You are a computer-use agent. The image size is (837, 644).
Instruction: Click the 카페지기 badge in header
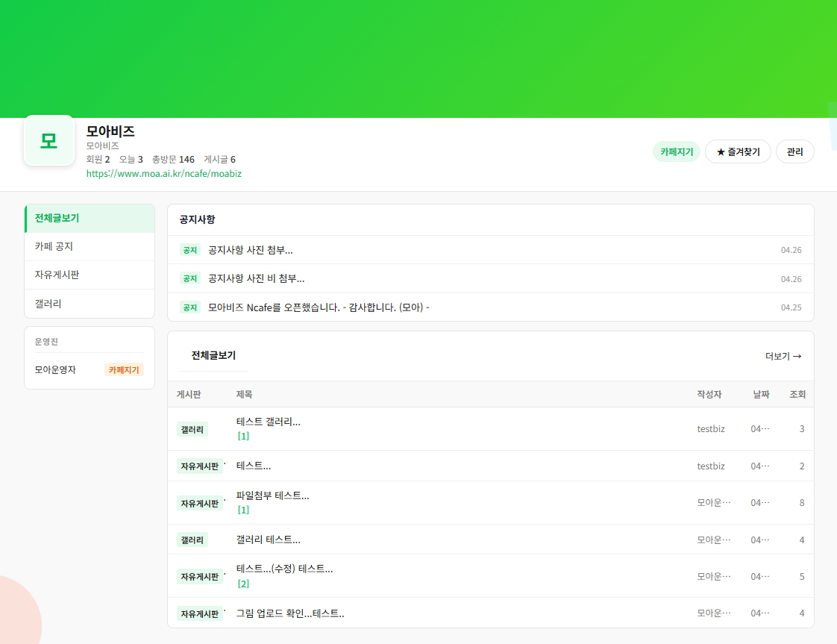point(676,151)
